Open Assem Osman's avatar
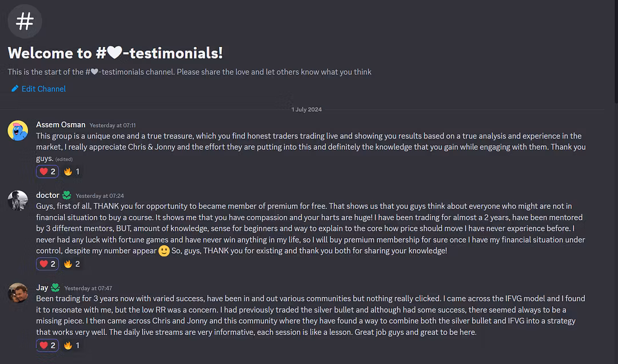The width and height of the screenshot is (618, 364). pos(18,130)
